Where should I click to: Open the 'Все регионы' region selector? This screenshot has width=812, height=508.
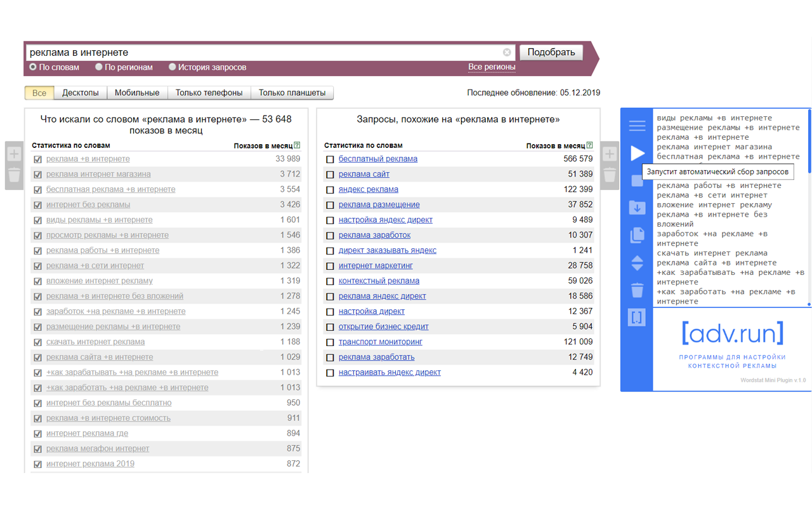(492, 67)
